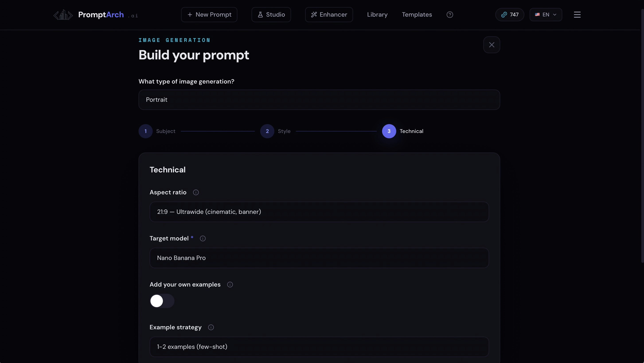This screenshot has height=363, width=644.
Task: Click the step 3 Technical label
Action: [412, 131]
